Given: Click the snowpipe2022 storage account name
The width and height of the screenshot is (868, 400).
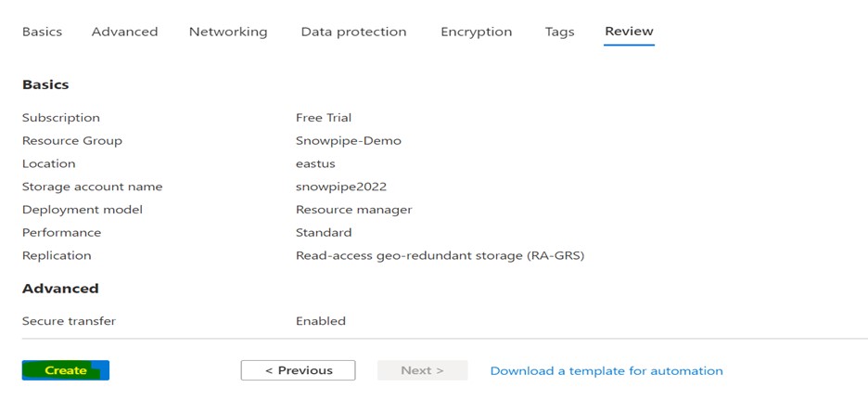Looking at the screenshot, I should [x=340, y=187].
